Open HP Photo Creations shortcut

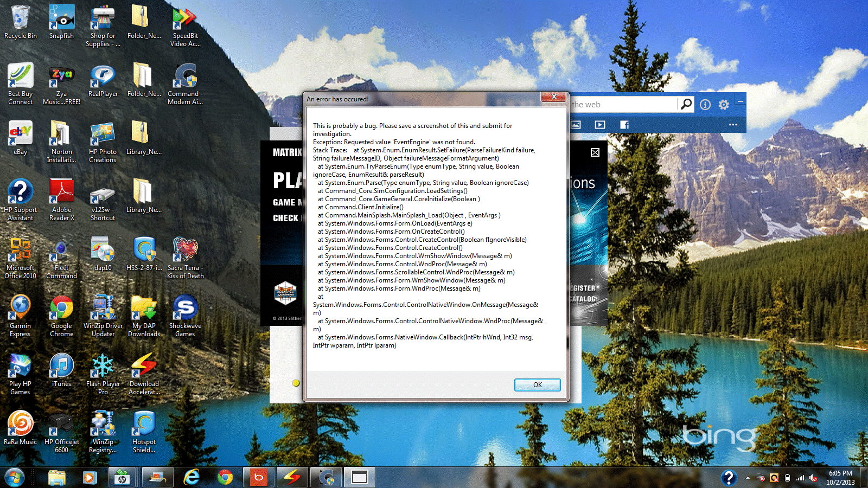pyautogui.click(x=103, y=142)
